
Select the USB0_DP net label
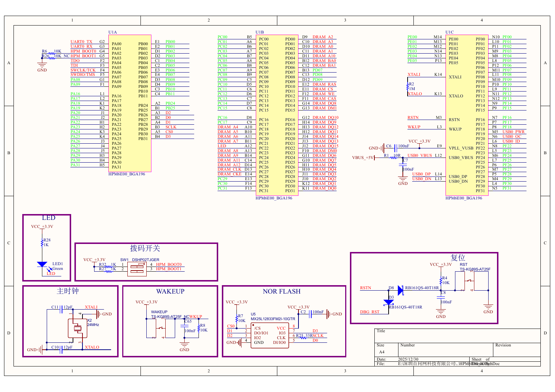point(421,174)
